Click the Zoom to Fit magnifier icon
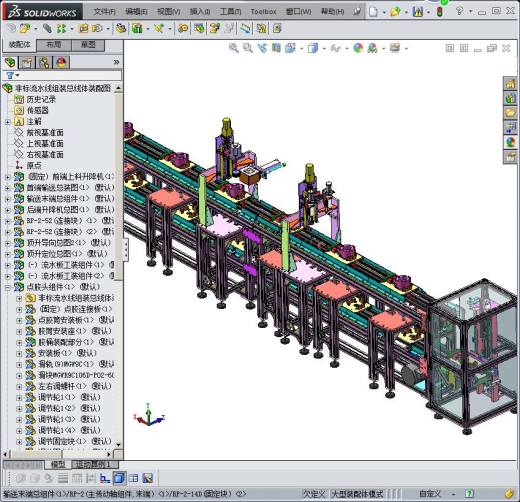The height and width of the screenshot is (502, 520). click(234, 48)
